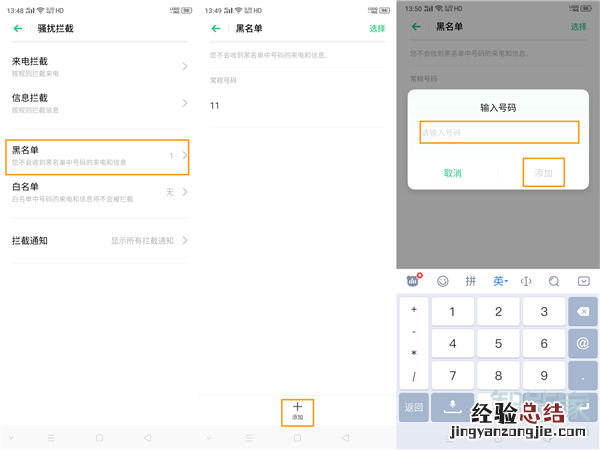Tap the cursor move icon in the keyboard toolbar
The height and width of the screenshot is (450, 600).
click(526, 281)
